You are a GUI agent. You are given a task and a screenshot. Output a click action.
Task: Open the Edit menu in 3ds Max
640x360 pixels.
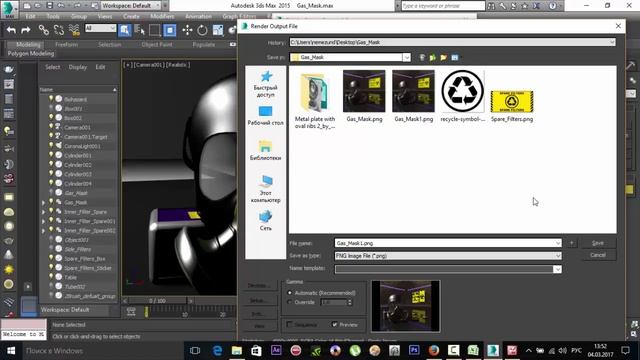pos(31,16)
